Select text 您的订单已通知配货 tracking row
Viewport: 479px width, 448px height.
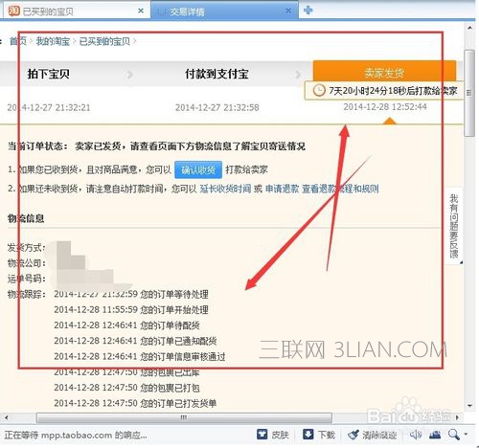pyautogui.click(x=135, y=341)
